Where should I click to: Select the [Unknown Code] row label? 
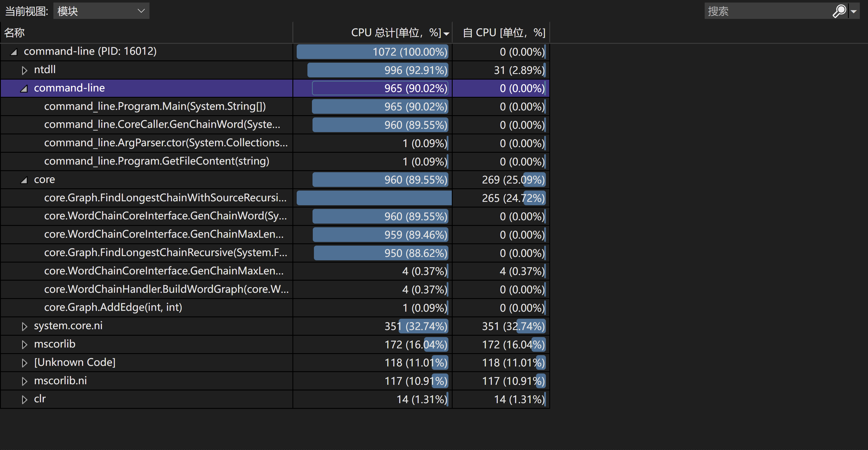click(75, 362)
